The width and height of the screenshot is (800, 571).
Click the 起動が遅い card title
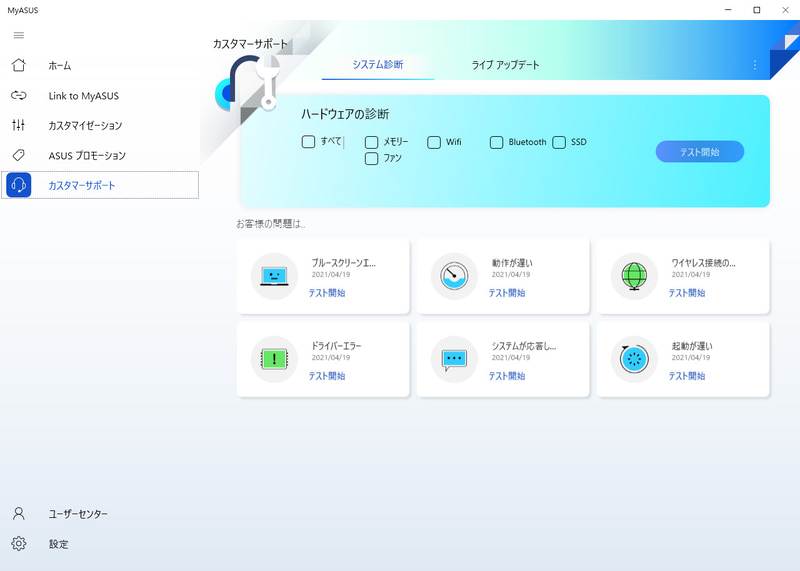(692, 346)
